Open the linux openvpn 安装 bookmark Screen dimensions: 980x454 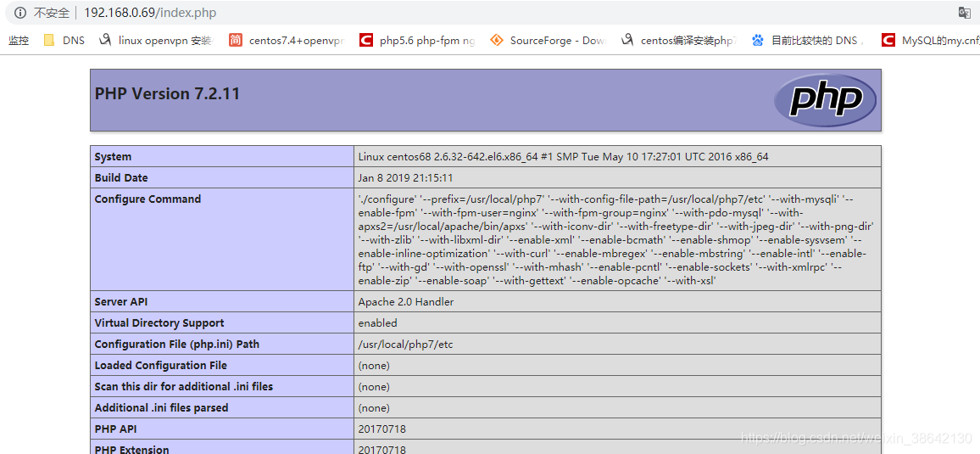click(156, 41)
